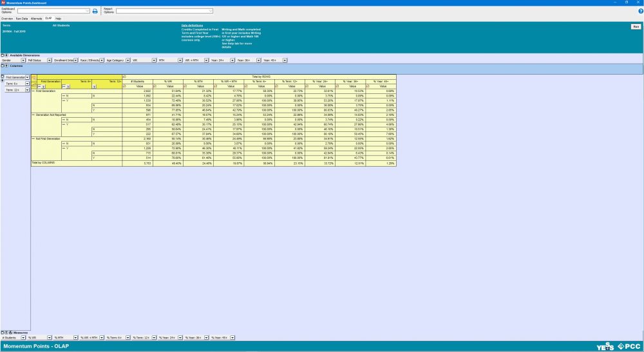Click the chart icon in the grid corner

pyautogui.click(x=33, y=86)
